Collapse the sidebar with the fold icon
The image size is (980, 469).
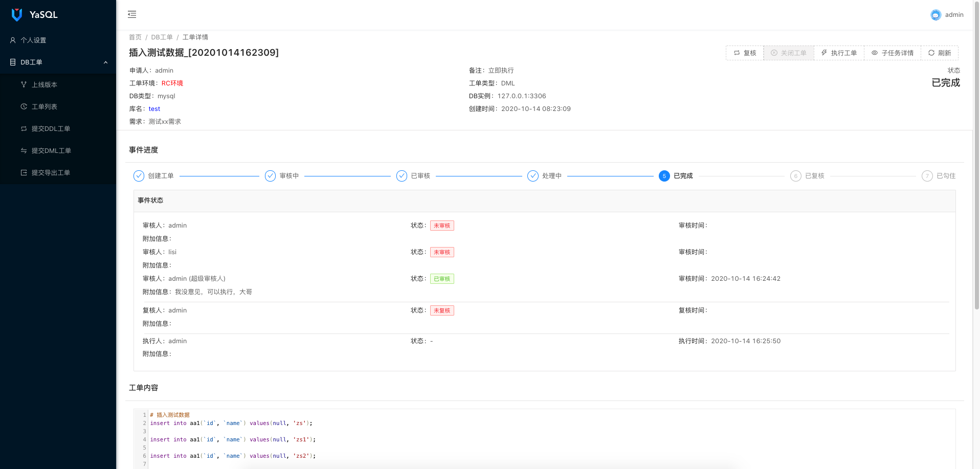coord(132,14)
